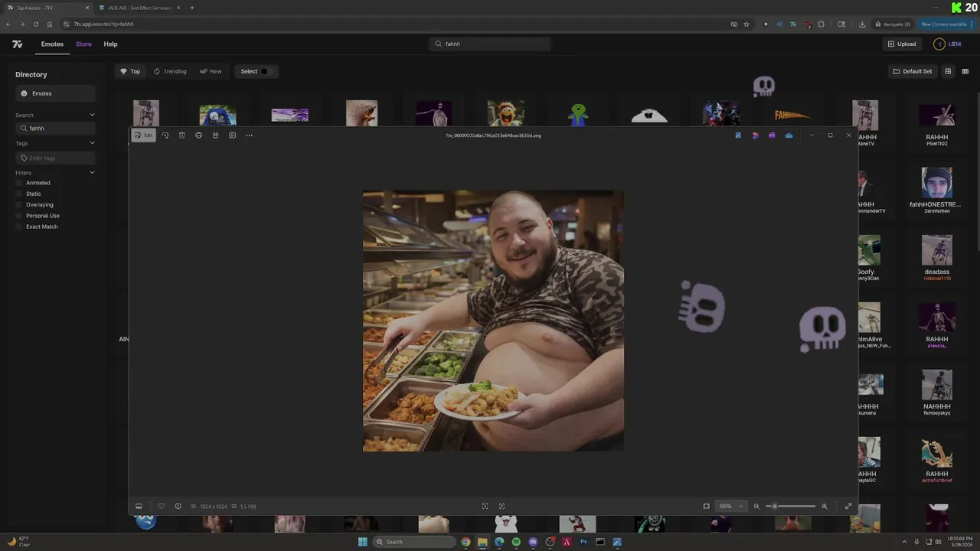Click the 7TV logo
Screen dimensions: 980x551
click(x=17, y=44)
